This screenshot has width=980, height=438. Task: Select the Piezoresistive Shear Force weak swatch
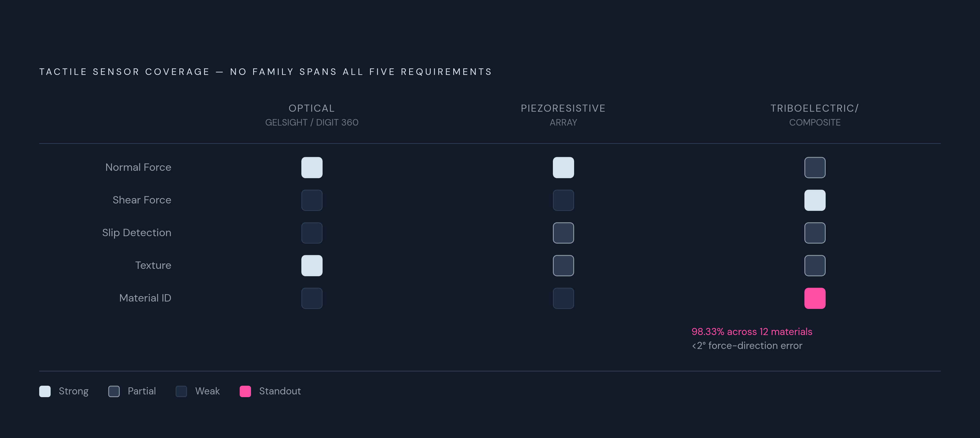coord(563,200)
